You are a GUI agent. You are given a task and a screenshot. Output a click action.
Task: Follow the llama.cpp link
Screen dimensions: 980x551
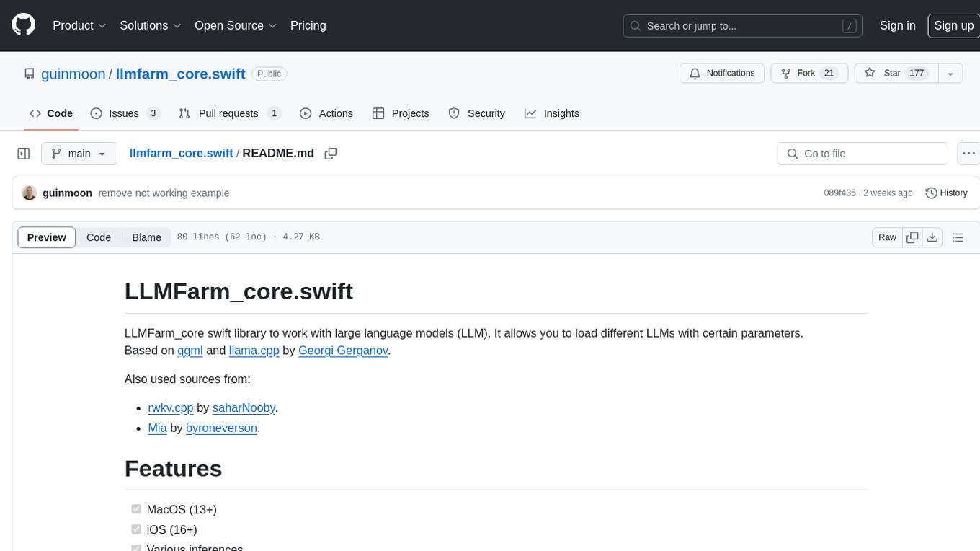[x=254, y=351]
